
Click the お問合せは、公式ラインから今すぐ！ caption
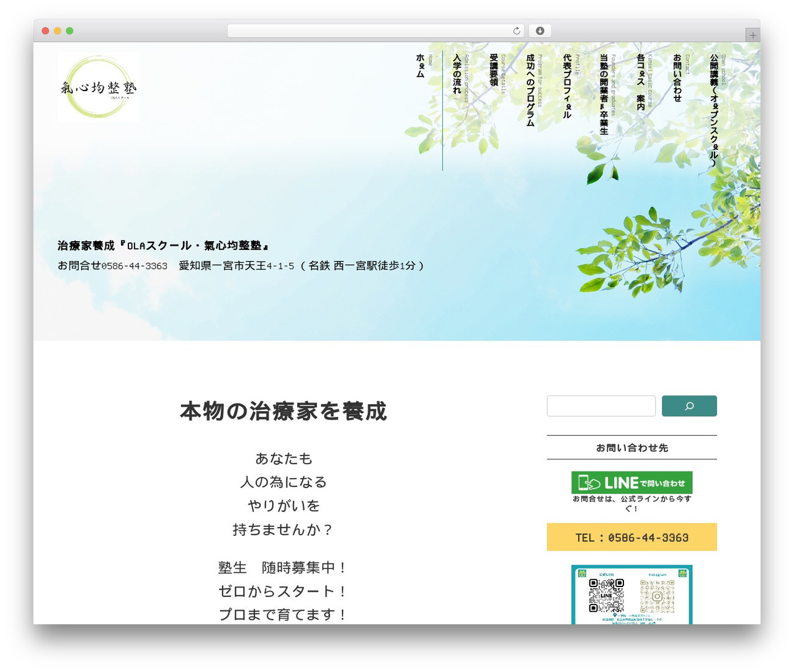[x=631, y=503]
